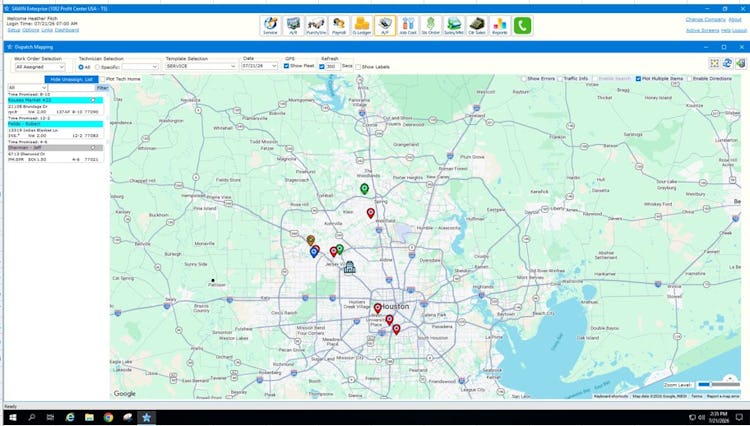Select the blue map pin
This screenshot has height=426, width=750.
click(x=314, y=252)
